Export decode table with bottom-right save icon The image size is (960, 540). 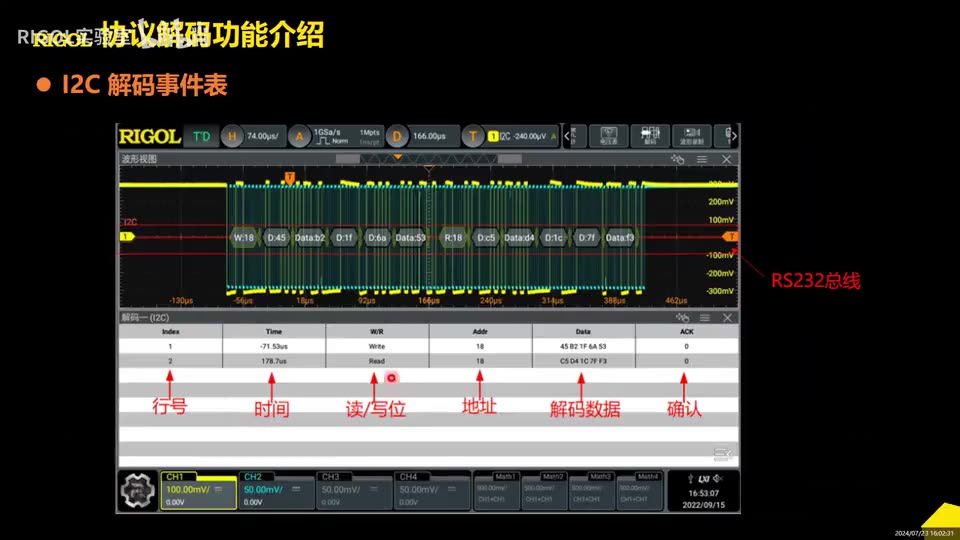(722, 454)
